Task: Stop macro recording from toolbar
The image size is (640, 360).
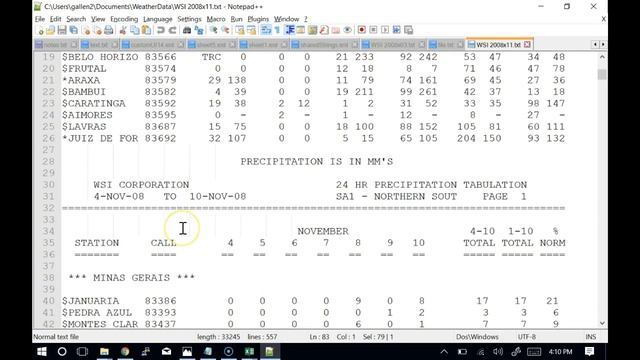Action: (373, 30)
